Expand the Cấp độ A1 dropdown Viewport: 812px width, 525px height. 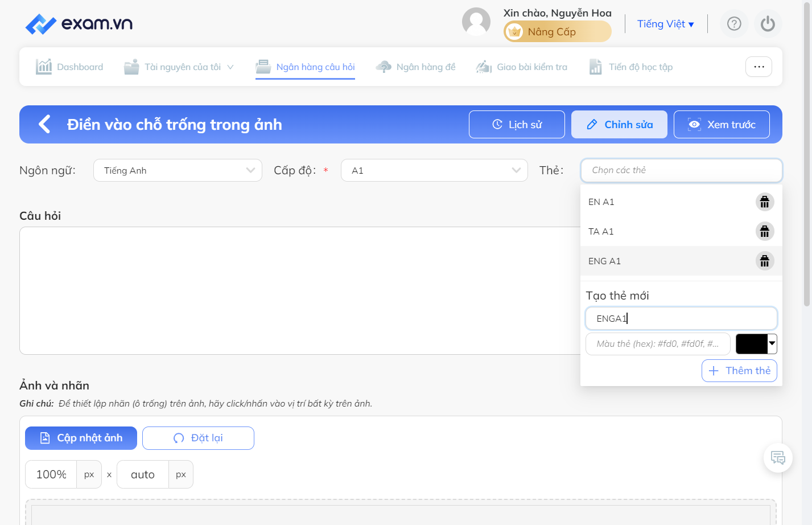coord(434,170)
